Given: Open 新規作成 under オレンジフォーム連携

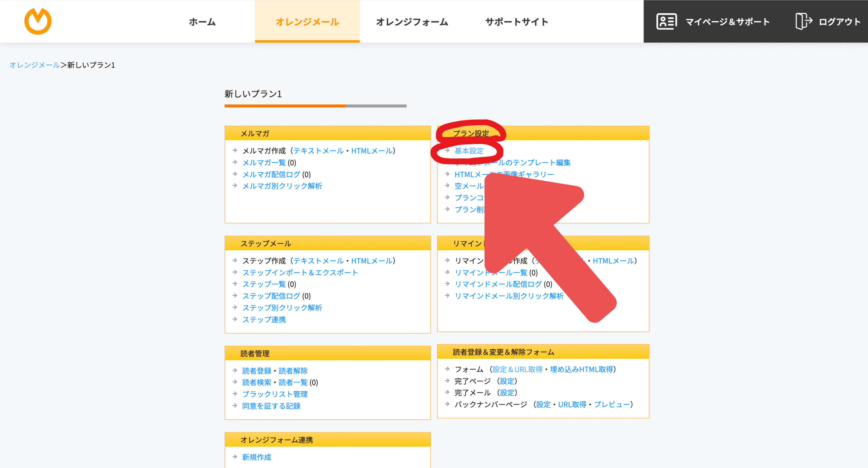Looking at the screenshot, I should click(x=256, y=457).
